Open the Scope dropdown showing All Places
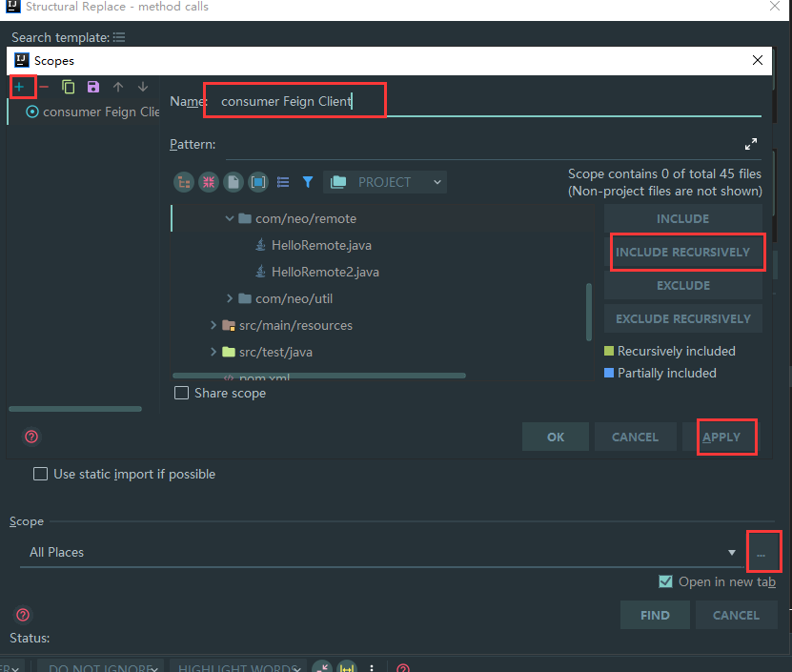 [x=732, y=551]
